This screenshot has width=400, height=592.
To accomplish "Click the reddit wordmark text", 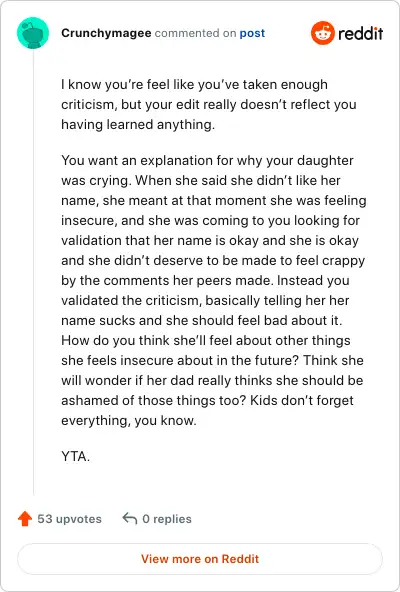I will point(361,33).
